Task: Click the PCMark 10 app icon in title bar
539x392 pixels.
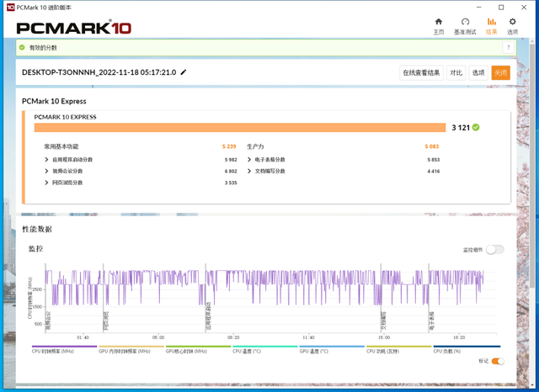Action: point(11,8)
